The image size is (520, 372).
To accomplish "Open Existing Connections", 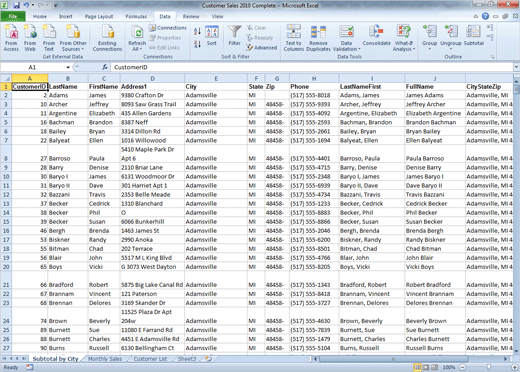I will point(107,38).
